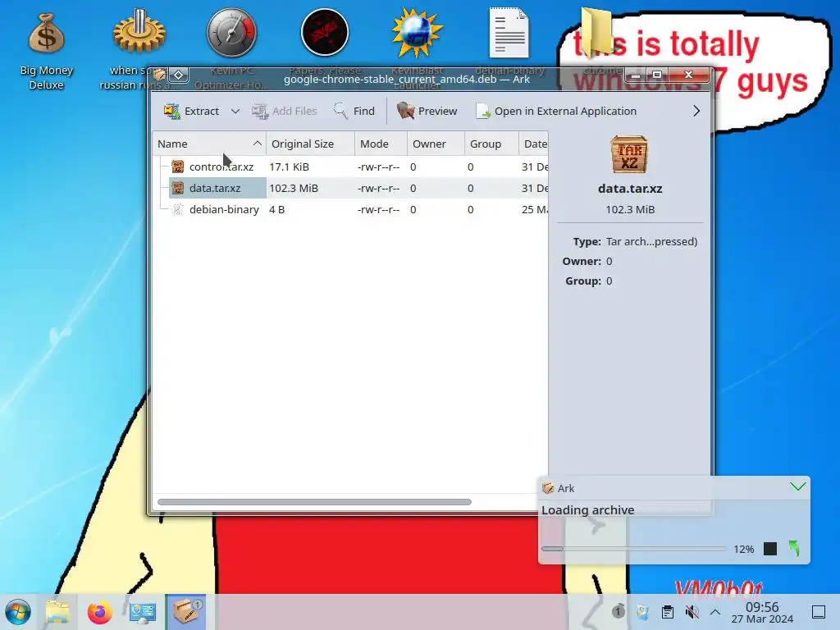Click Show Desktop button in taskbar
Screen dimensions: 840x630
click(x=819, y=612)
